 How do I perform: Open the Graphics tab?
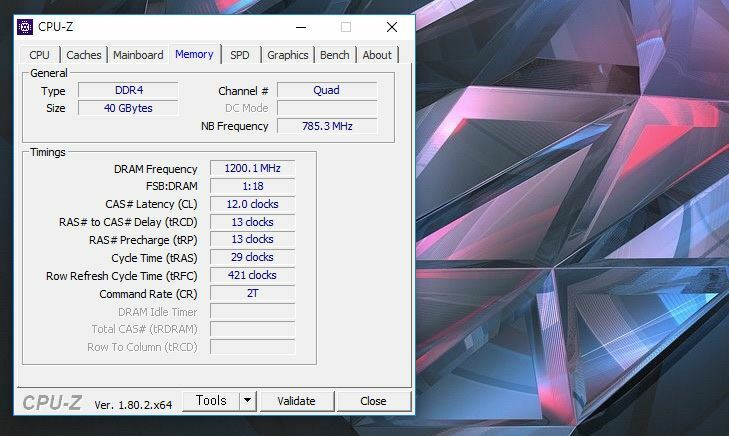(x=287, y=55)
